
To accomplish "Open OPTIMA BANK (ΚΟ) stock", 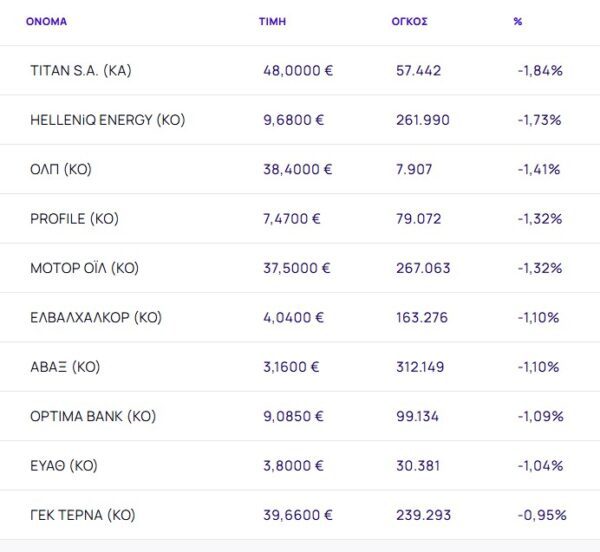I will pos(93,416).
